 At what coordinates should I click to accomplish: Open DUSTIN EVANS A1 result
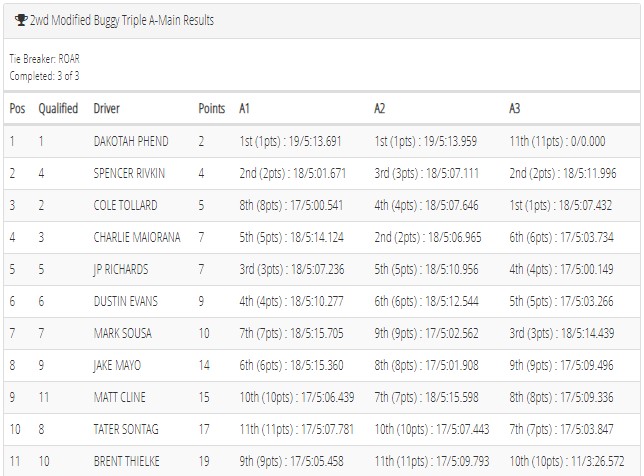click(x=291, y=301)
